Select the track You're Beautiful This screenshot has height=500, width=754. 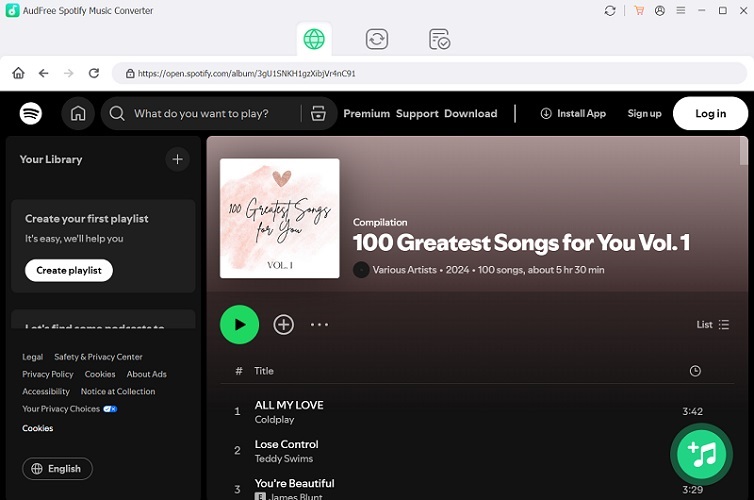pyautogui.click(x=294, y=483)
